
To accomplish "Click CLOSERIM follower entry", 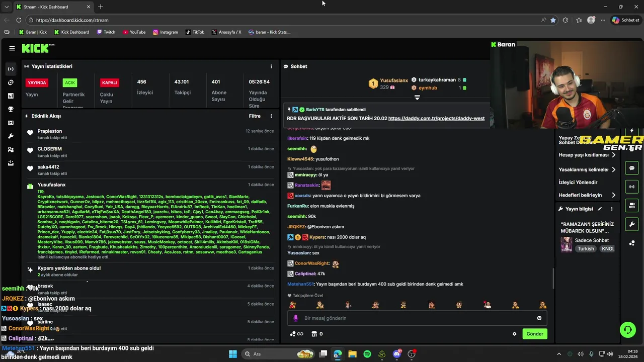I will pos(151,152).
